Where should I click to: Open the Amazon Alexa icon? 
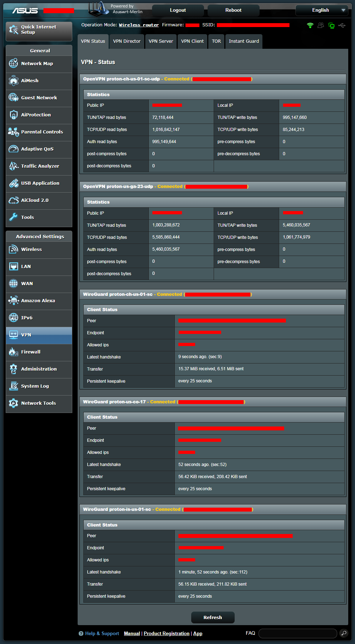point(14,300)
